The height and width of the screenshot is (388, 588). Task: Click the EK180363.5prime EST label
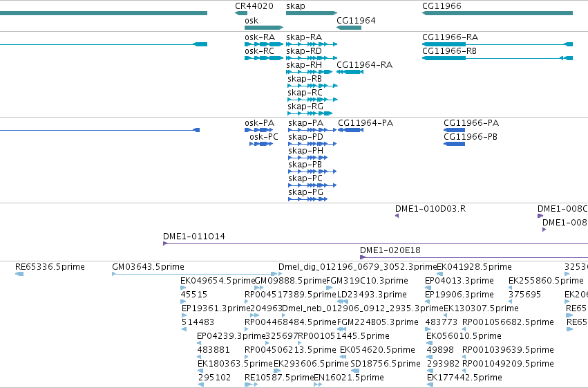tap(235, 364)
